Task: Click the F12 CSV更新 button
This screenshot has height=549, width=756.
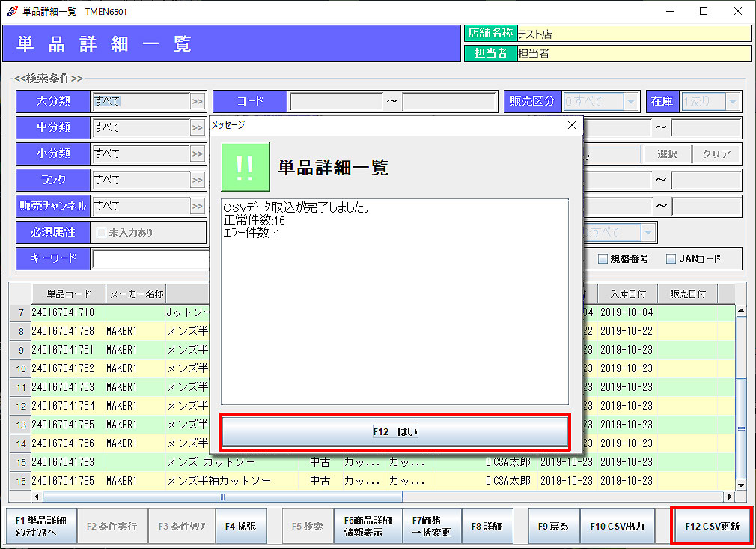Action: tap(712, 527)
